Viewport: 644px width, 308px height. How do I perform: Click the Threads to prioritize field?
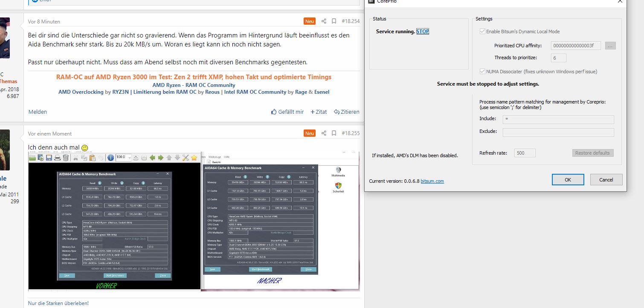point(559,58)
